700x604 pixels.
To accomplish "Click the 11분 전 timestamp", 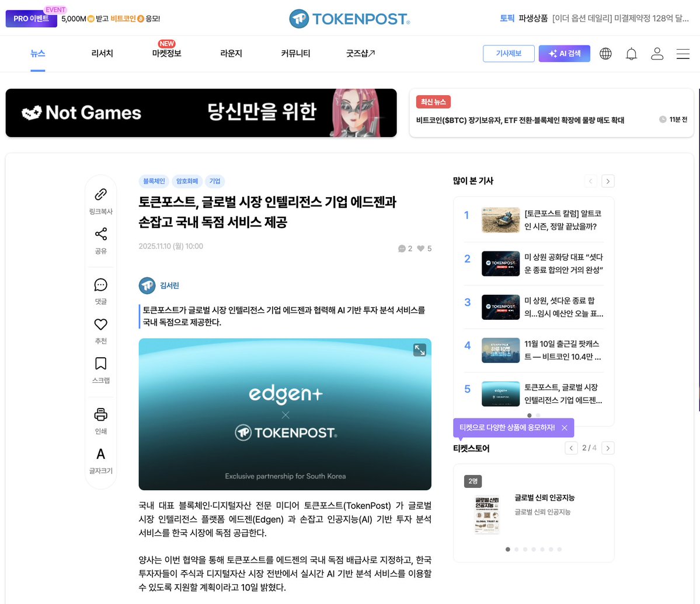I will [x=678, y=120].
